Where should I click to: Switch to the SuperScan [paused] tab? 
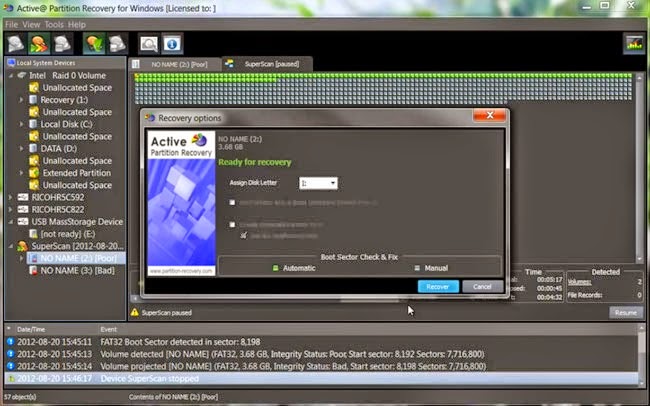pos(267,64)
